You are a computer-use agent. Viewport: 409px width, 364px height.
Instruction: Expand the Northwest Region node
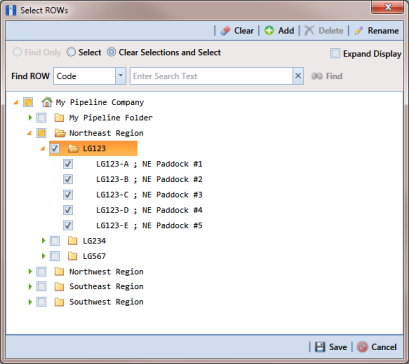point(30,271)
